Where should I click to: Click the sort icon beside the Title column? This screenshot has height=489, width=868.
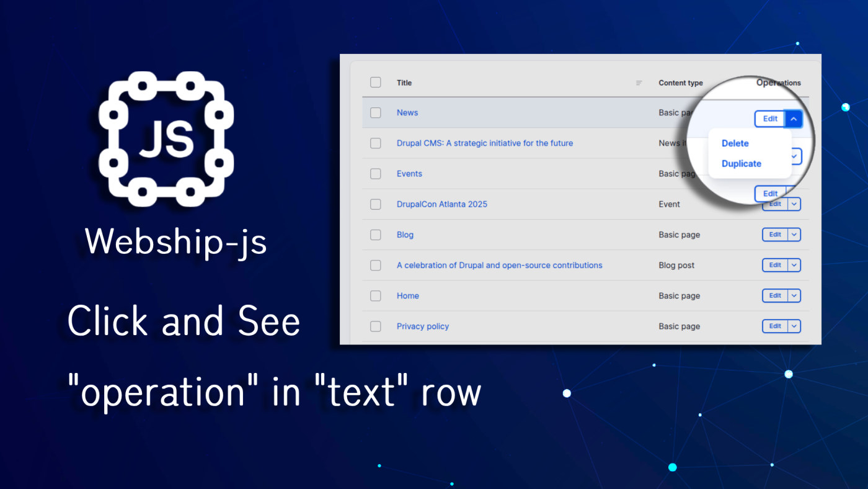(639, 83)
